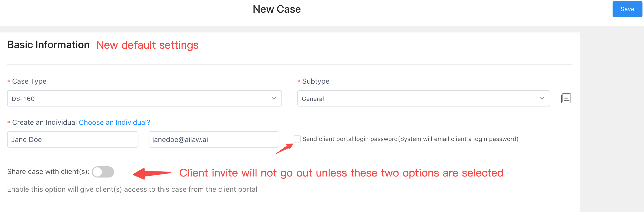Image resolution: width=644 pixels, height=212 pixels.
Task: Save the new case
Action: pyautogui.click(x=627, y=9)
